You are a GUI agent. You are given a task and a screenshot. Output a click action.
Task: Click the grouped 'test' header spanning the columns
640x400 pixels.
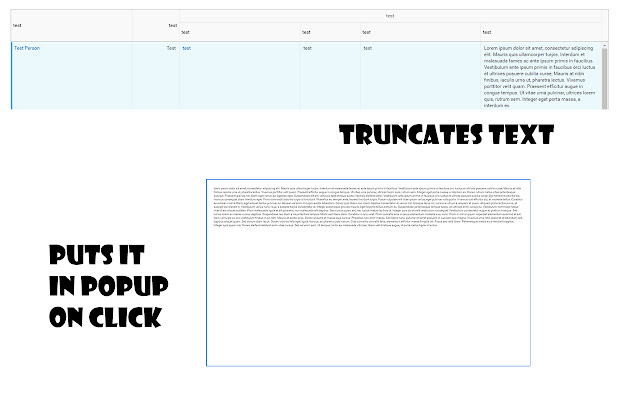click(x=390, y=16)
